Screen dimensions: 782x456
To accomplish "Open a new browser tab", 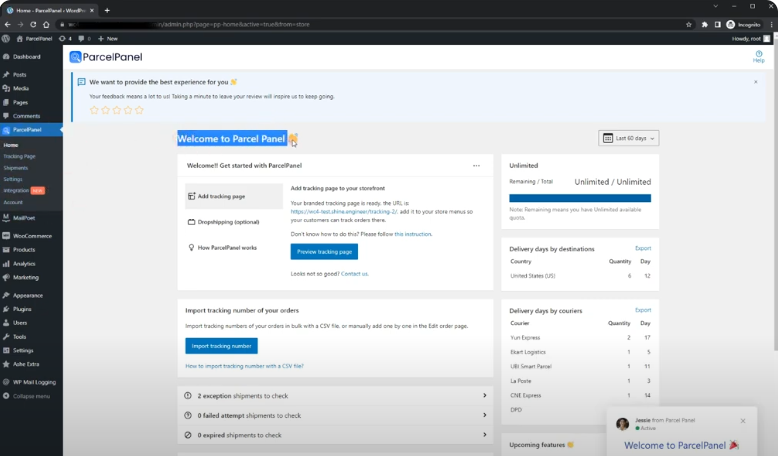I will coord(107,10).
